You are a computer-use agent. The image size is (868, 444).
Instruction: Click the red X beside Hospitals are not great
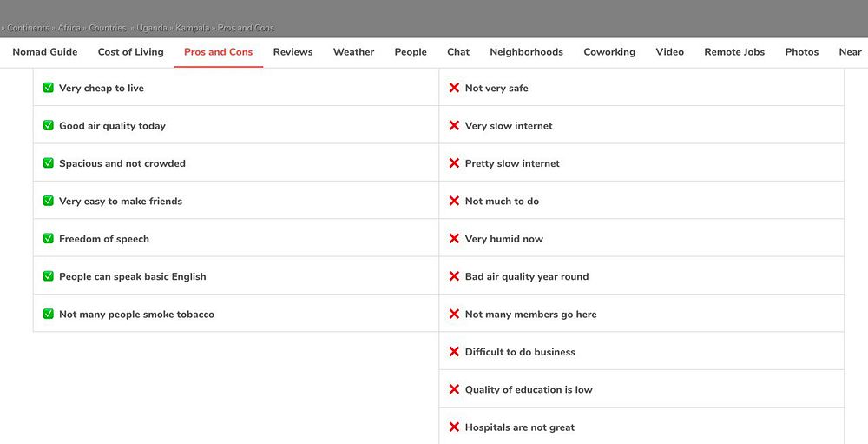454,427
